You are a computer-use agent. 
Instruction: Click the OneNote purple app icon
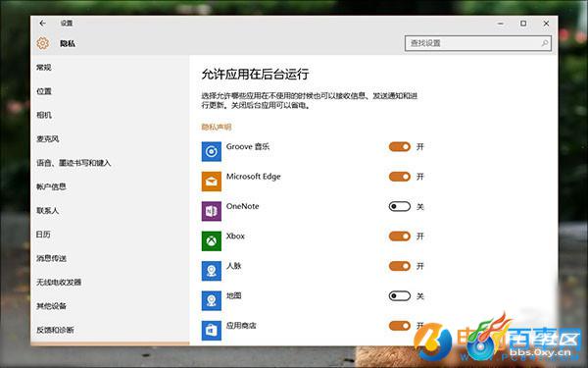point(212,211)
